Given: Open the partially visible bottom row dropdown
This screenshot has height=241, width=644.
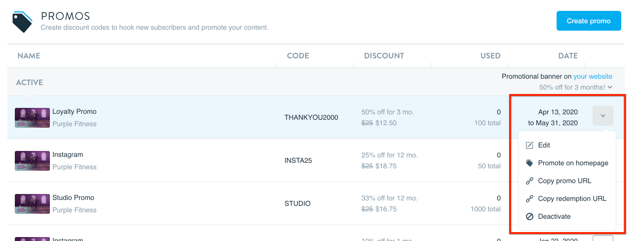Looking at the screenshot, I should click(x=603, y=238).
